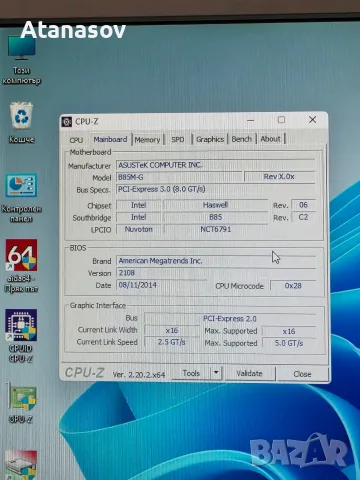Click the Validate button

coord(249,374)
